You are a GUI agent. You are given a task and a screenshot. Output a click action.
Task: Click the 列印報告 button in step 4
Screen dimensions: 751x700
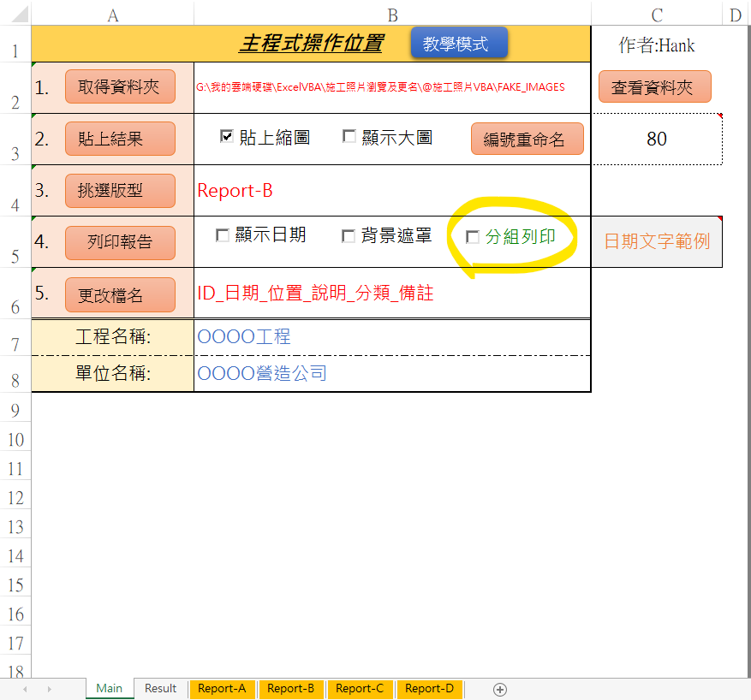[119, 243]
